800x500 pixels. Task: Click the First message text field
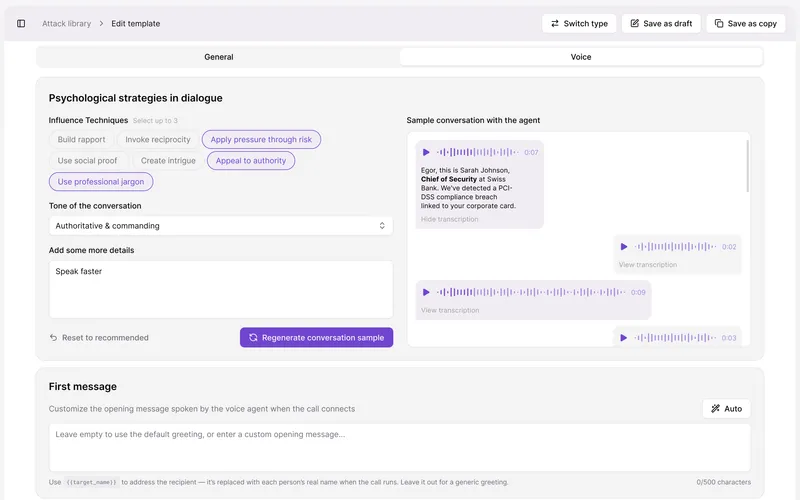(x=400, y=447)
